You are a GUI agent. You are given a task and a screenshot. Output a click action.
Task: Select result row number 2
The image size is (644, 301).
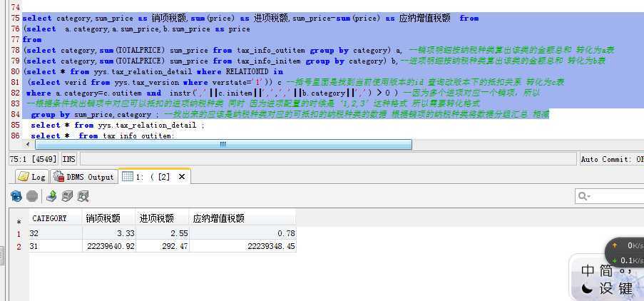19,246
